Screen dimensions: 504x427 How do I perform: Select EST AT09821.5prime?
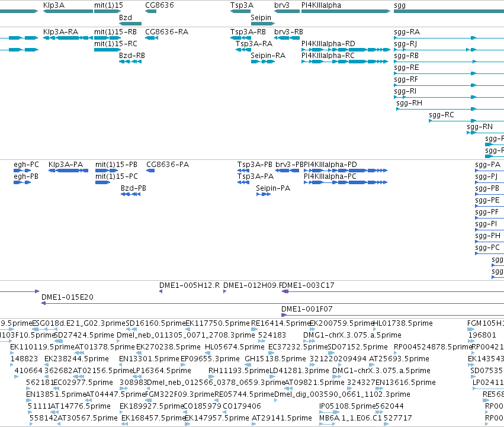(x=288, y=389)
